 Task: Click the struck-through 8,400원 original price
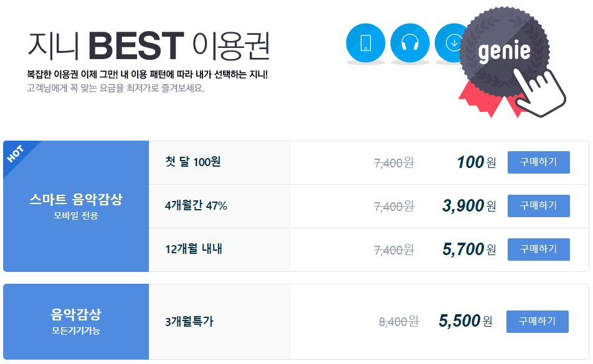tap(399, 322)
